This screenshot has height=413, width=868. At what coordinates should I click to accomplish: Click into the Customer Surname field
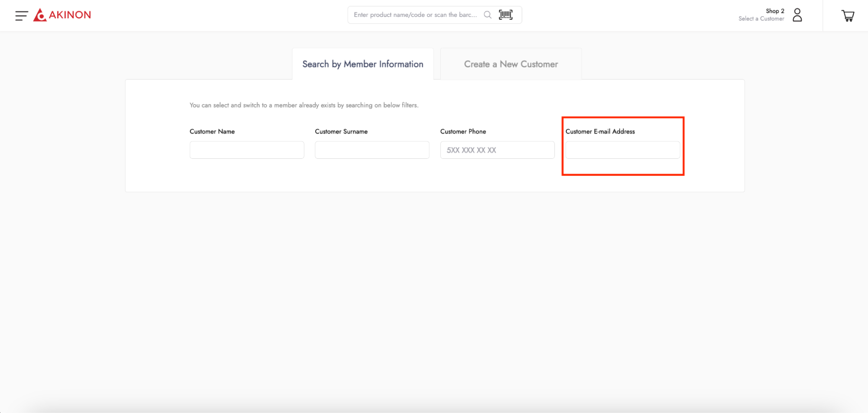point(372,150)
